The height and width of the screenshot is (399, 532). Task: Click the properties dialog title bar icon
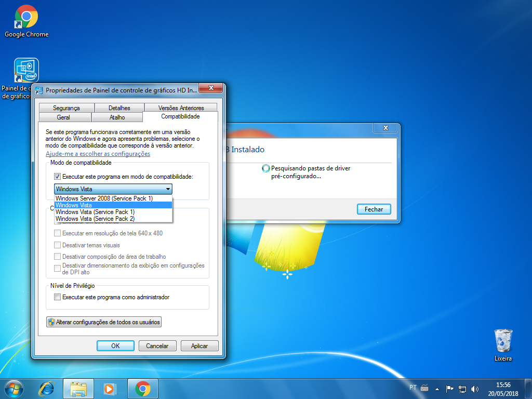[39, 90]
